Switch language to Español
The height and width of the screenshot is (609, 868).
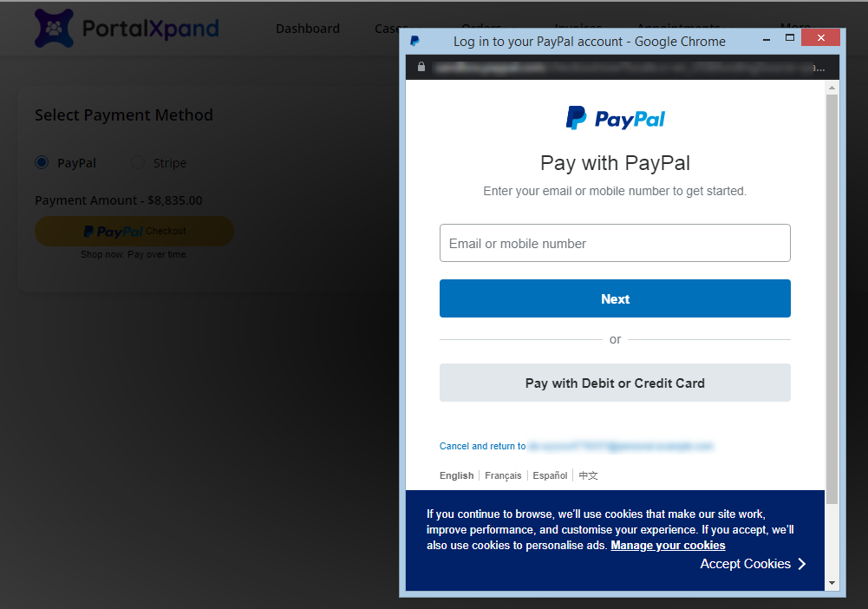coord(550,475)
